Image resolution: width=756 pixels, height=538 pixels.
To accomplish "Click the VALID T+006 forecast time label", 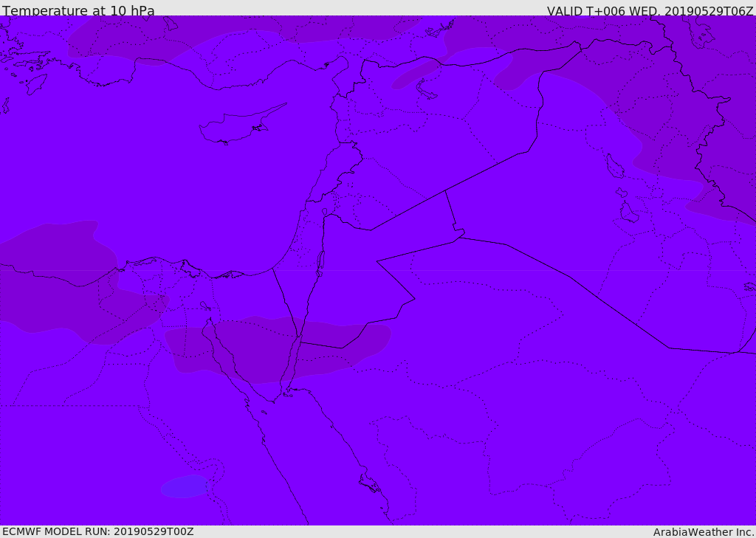I will coord(650,11).
